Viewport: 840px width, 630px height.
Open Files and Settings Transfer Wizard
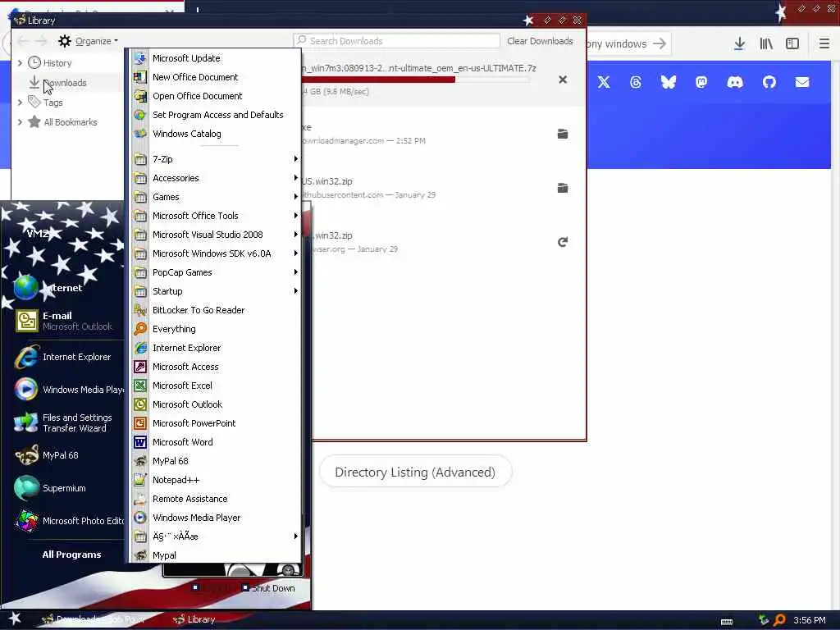coord(64,422)
